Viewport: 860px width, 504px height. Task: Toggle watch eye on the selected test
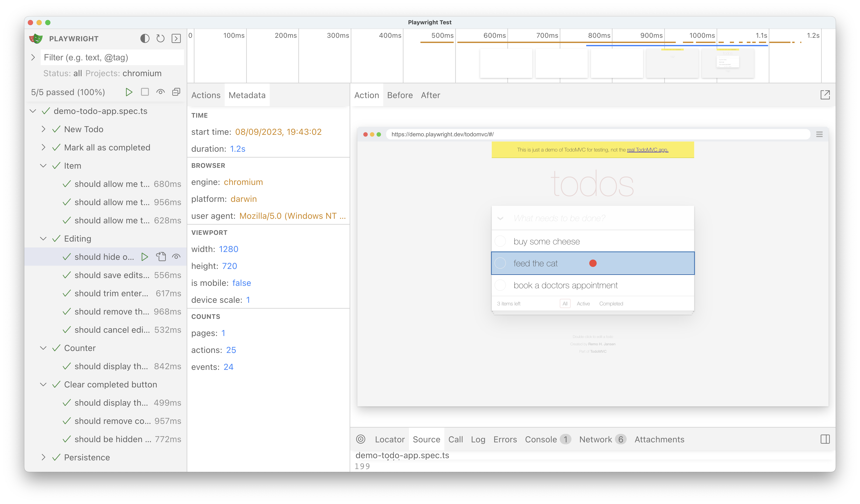point(176,257)
